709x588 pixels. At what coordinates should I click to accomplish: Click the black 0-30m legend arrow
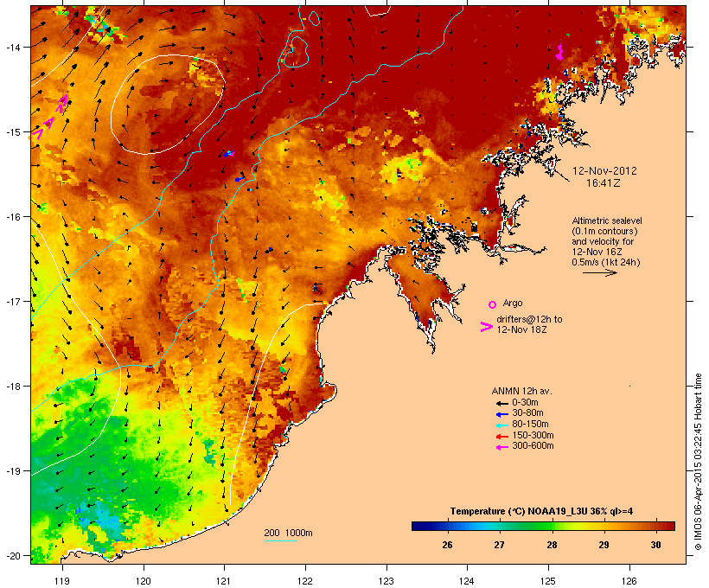tap(501, 403)
